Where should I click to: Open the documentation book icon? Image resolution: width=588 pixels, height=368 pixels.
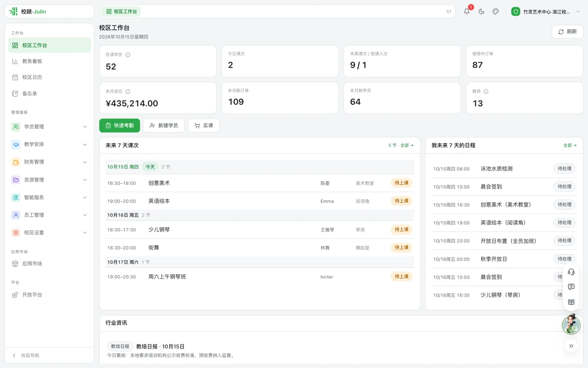pyautogui.click(x=571, y=302)
